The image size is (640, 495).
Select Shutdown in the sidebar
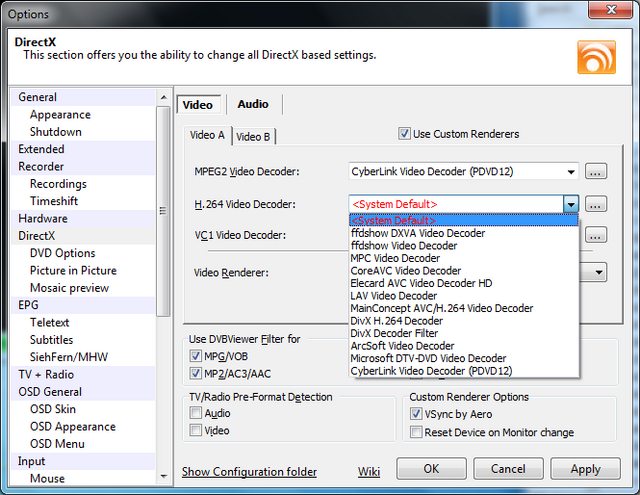pos(83,132)
